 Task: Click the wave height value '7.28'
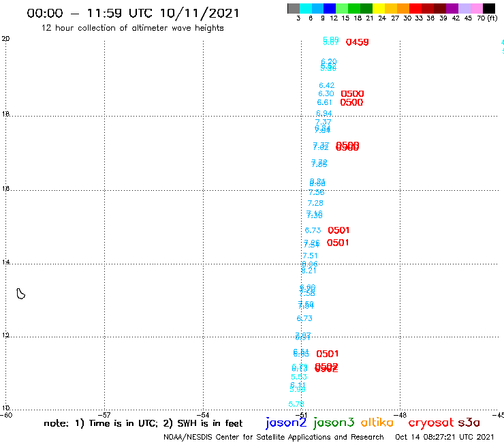[315, 203]
